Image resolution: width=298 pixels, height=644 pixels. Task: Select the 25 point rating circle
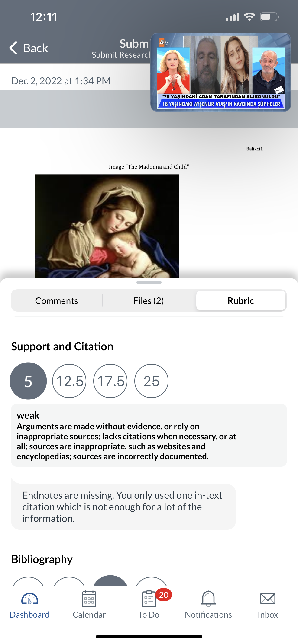[151, 381]
